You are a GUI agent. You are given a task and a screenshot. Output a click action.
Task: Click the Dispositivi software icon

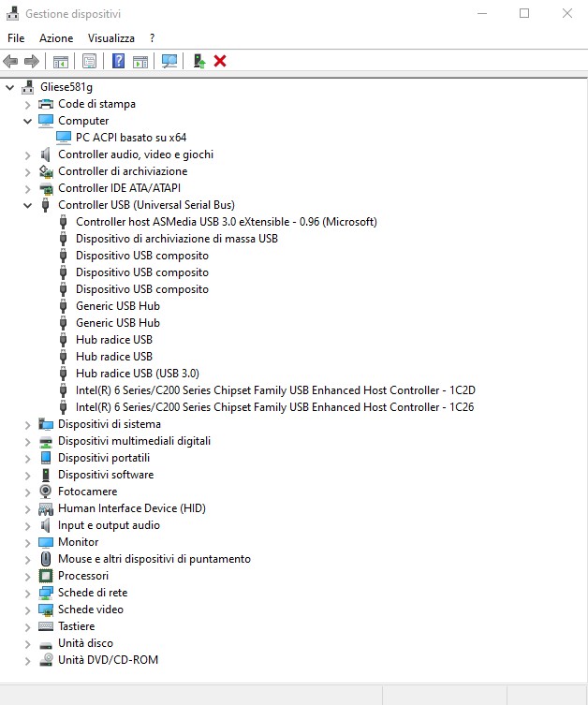pyautogui.click(x=46, y=475)
